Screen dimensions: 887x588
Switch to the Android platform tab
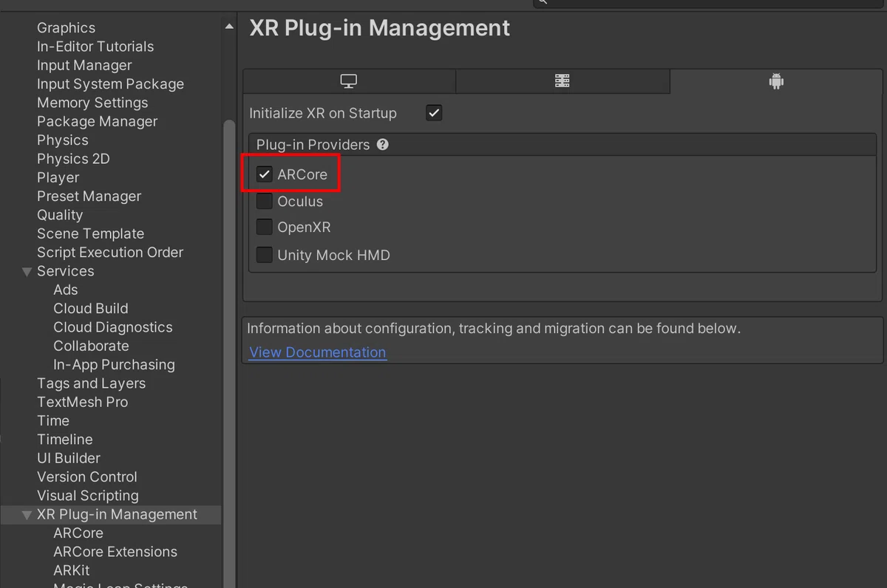[x=775, y=81]
